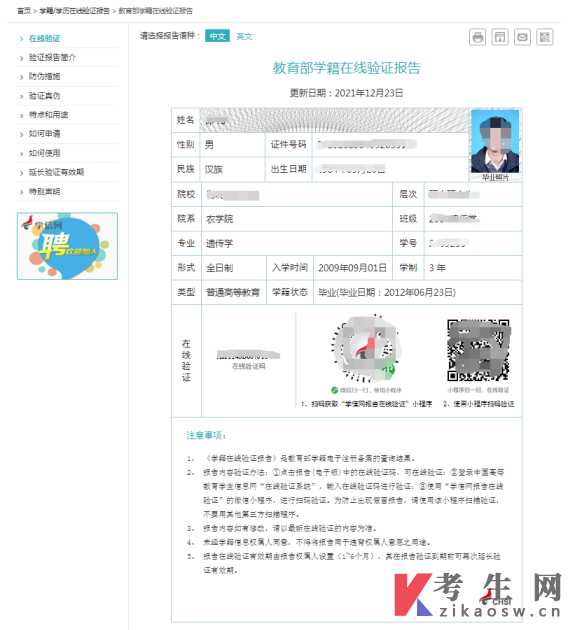Click the 民族 value 汉族
The image size is (576, 630).
click(214, 170)
